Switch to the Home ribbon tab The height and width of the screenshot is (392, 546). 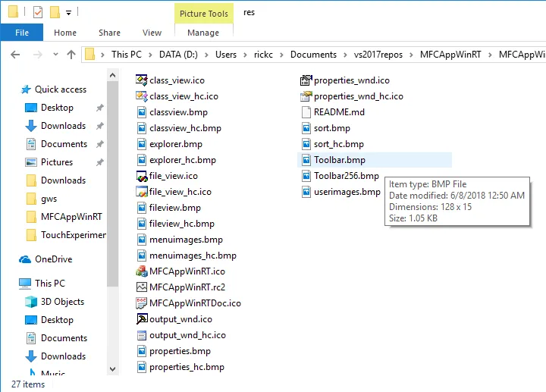pos(65,33)
